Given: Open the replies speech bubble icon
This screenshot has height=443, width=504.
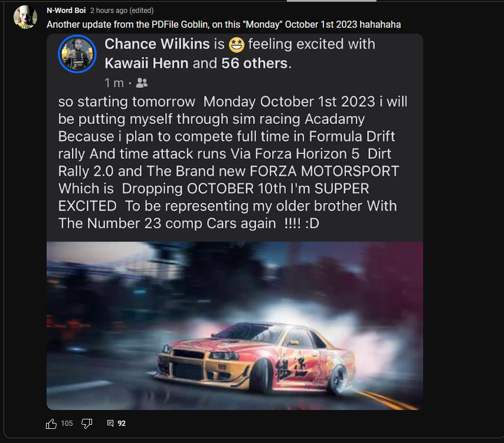Looking at the screenshot, I should [110, 423].
